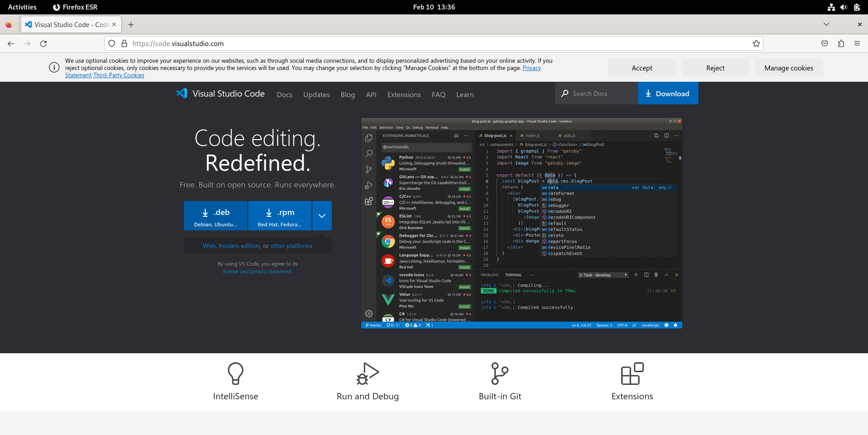Click the VS Code editor screenshot image
Image resolution: width=868 pixels, height=435 pixels.
point(522,223)
